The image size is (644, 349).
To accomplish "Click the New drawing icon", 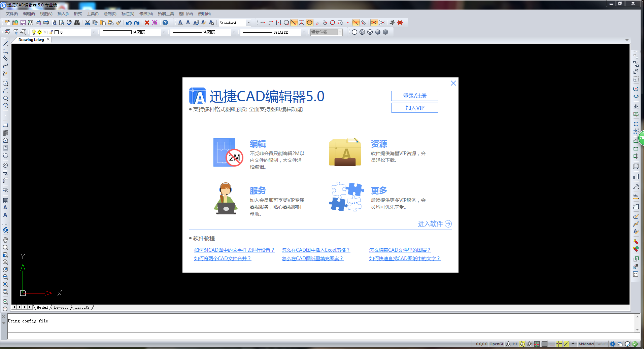I will tap(7, 23).
